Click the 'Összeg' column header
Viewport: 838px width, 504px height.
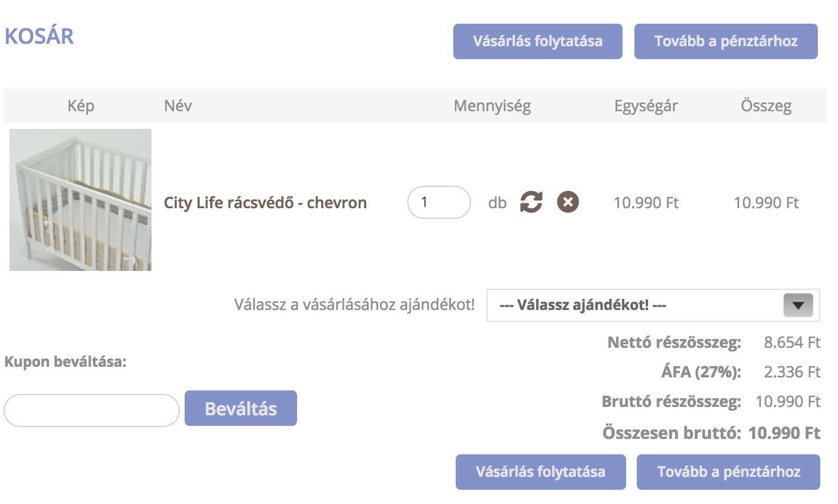[x=766, y=106]
